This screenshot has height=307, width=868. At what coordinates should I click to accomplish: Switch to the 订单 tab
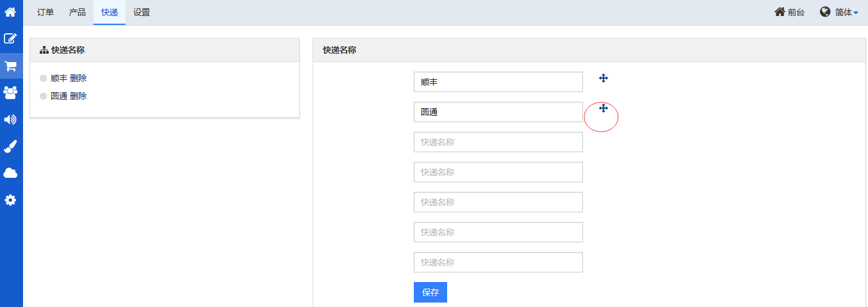click(45, 12)
